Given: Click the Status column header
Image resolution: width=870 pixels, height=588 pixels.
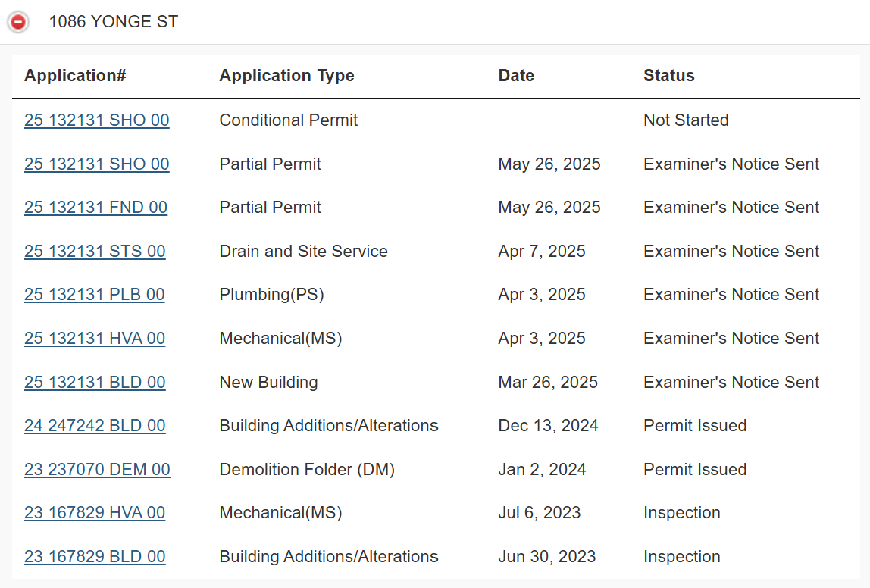Looking at the screenshot, I should pos(668,76).
